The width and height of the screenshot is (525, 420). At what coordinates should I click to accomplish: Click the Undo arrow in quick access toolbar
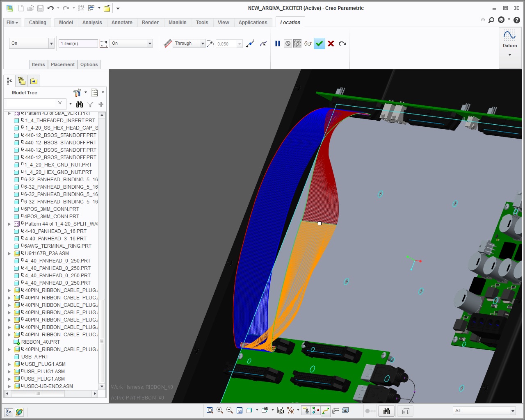(x=50, y=8)
